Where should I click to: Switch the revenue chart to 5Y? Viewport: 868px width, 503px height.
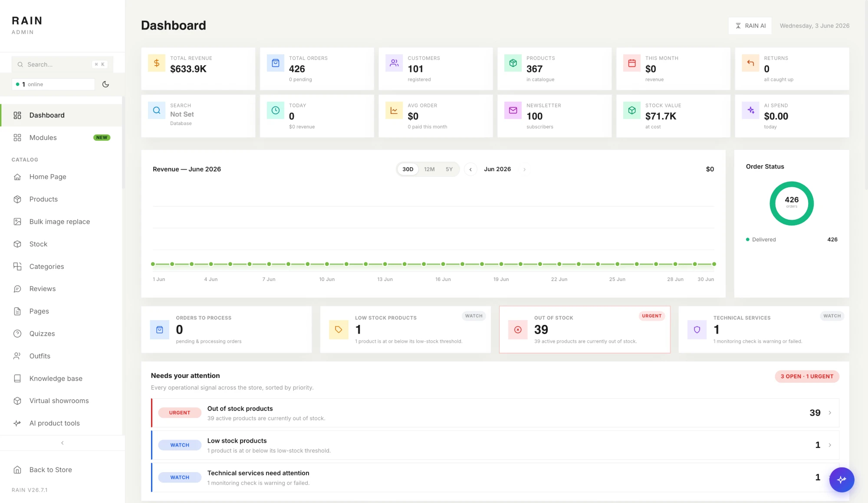pos(449,169)
